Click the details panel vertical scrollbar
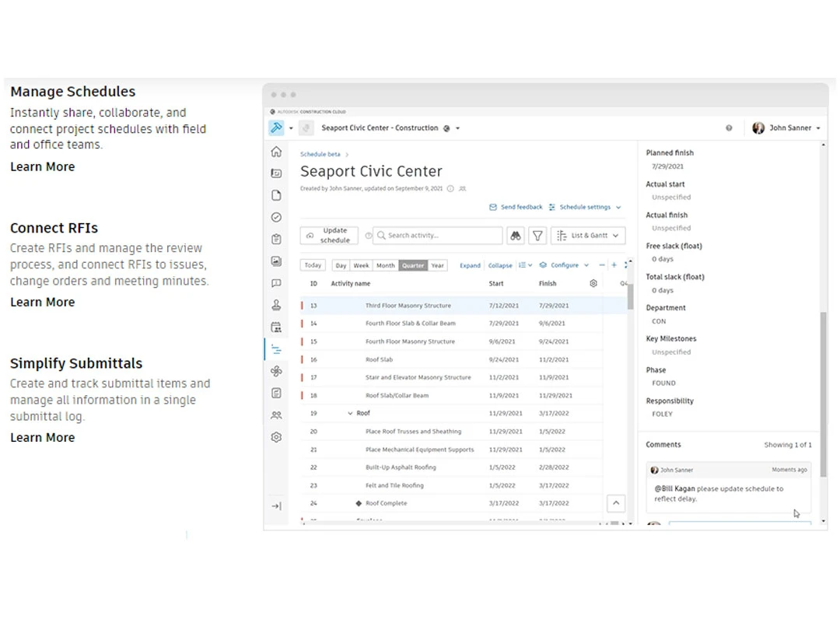 pyautogui.click(x=824, y=394)
